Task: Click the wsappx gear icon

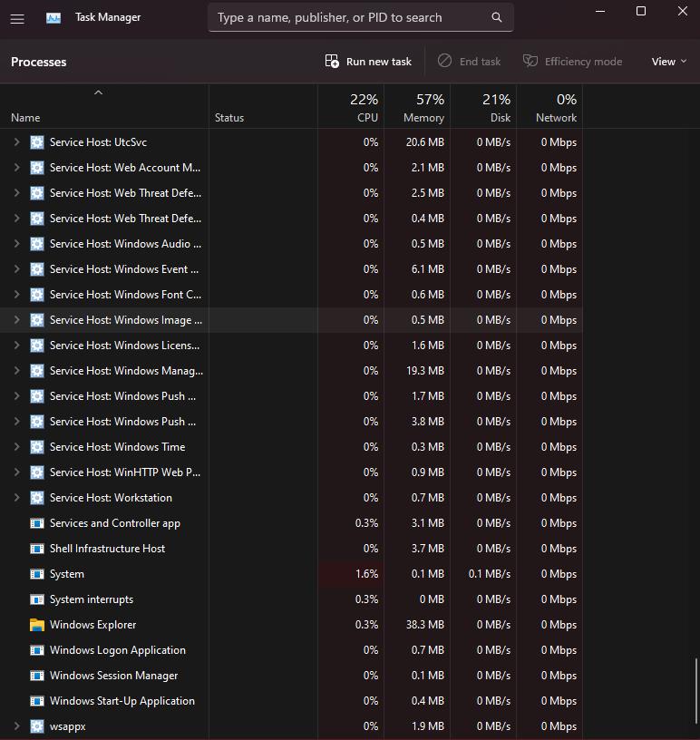Action: [37, 726]
